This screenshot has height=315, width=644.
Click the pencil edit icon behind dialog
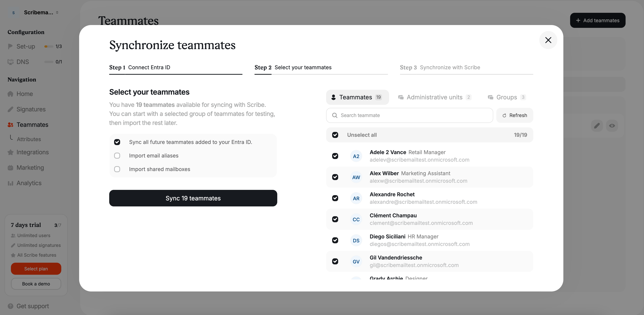click(x=597, y=126)
